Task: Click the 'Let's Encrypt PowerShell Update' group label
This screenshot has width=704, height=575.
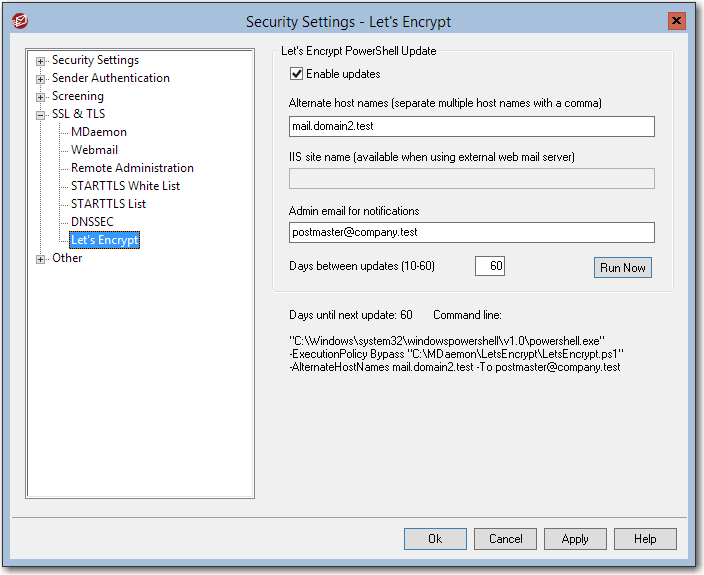Action: click(x=358, y=51)
